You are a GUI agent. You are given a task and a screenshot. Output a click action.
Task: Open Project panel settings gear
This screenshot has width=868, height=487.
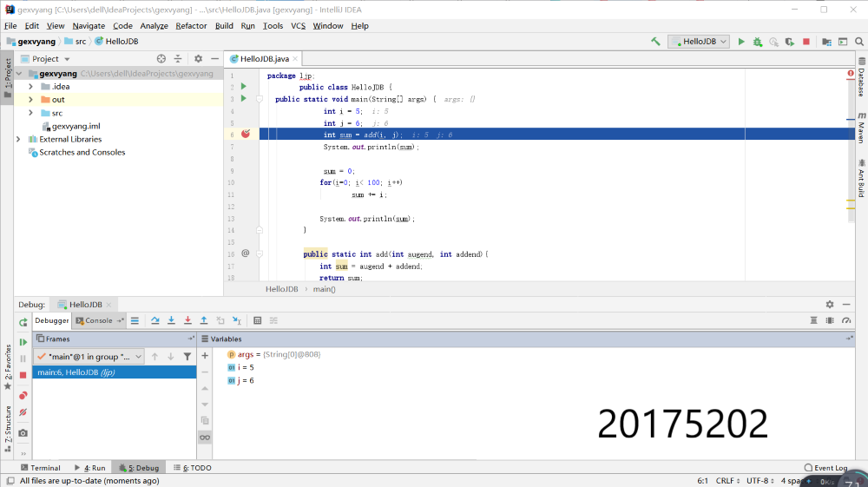[x=198, y=59]
